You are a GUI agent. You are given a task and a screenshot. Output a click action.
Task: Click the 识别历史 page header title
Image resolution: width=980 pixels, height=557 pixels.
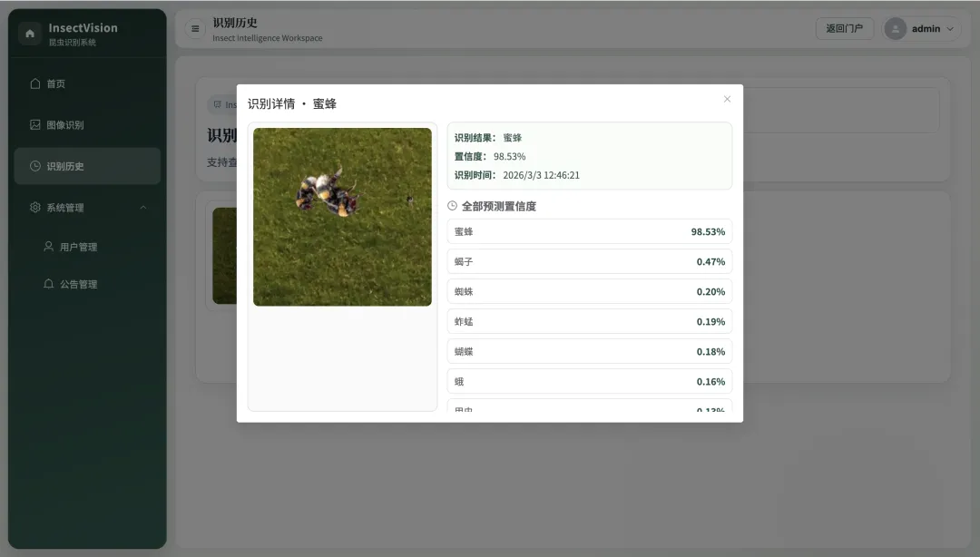pyautogui.click(x=235, y=23)
